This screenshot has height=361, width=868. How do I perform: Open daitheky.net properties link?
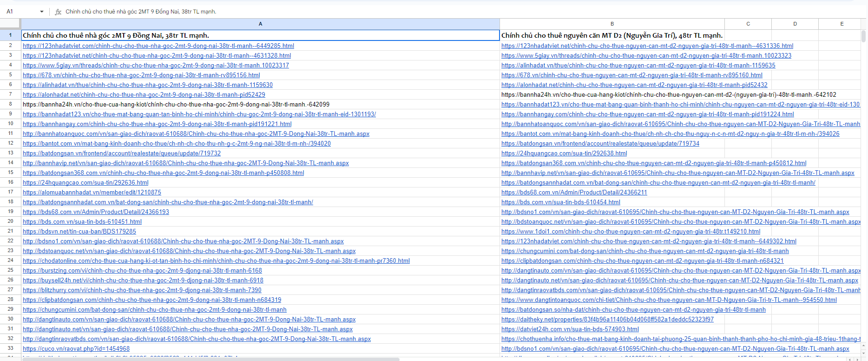point(608,319)
